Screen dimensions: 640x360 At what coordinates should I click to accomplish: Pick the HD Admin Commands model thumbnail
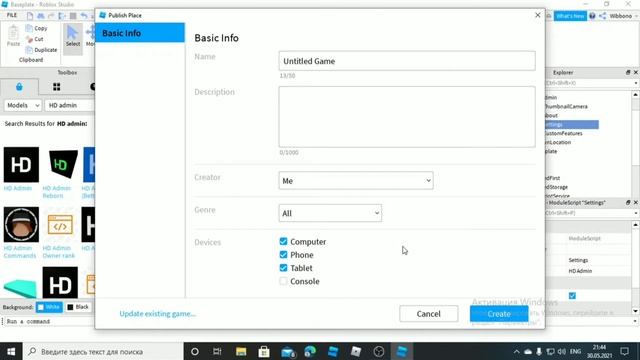pyautogui.click(x=21, y=224)
